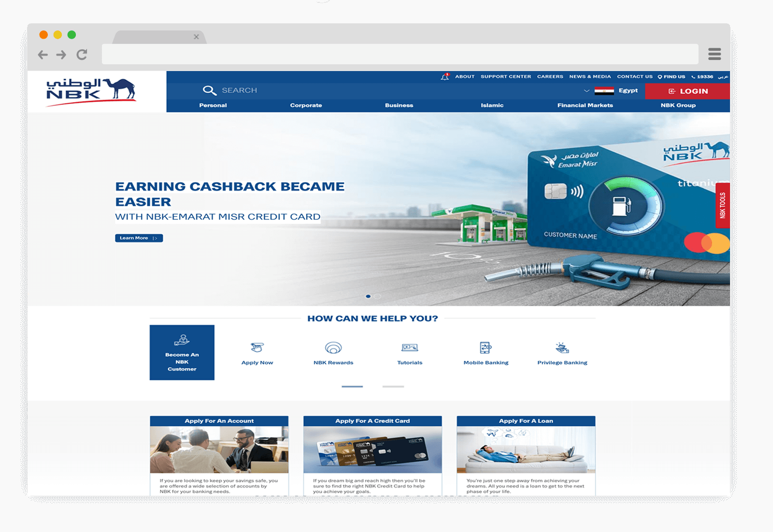This screenshot has width=773, height=532.
Task: Click Apply For A Credit Card header
Action: point(372,421)
